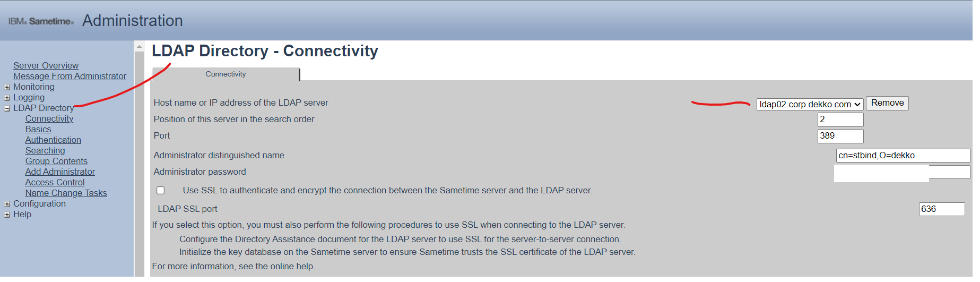980x282 pixels.
Task: Click the IBM Sametime logo
Action: coord(41,21)
